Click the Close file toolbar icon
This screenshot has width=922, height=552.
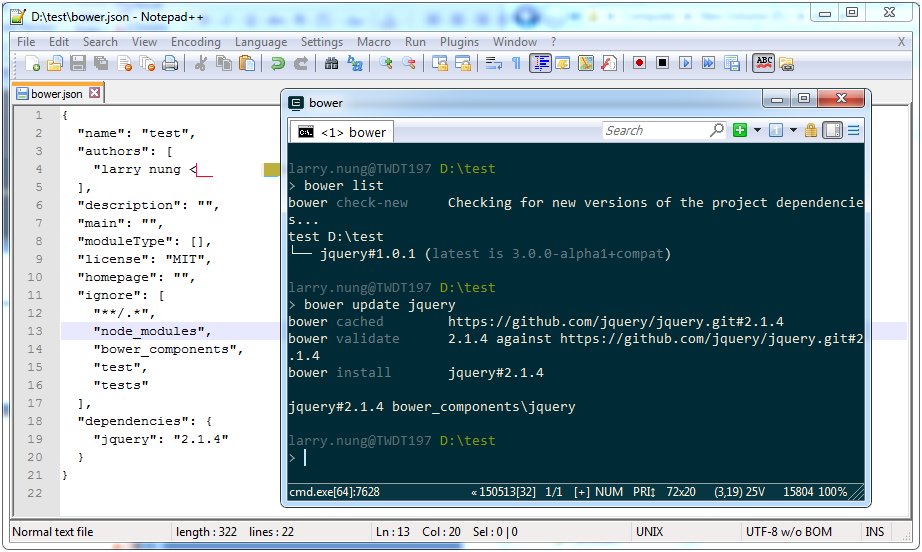124,63
